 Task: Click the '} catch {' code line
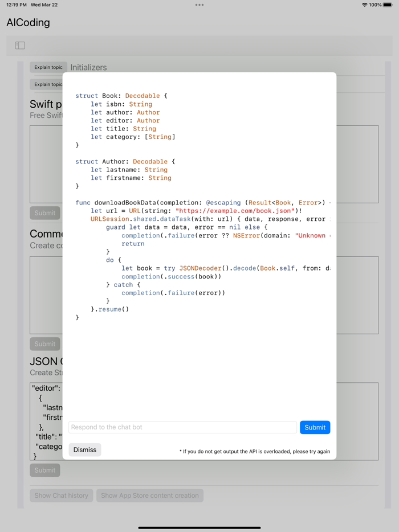point(123,285)
